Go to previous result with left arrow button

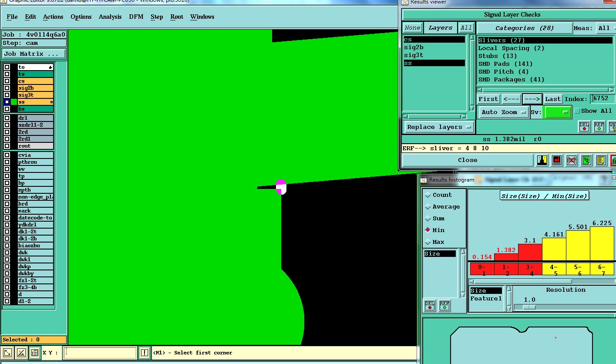511,99
